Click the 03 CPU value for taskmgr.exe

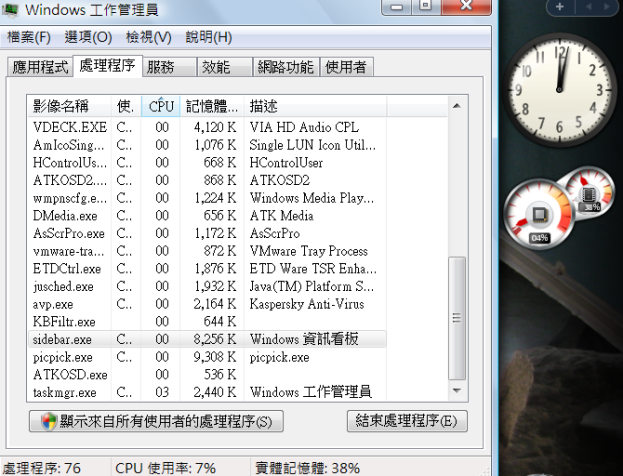pos(162,393)
